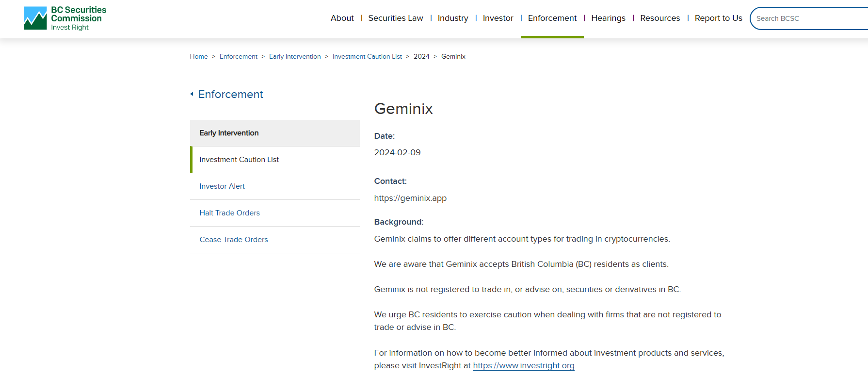This screenshot has width=868, height=377.
Task: Click the Date: label
Action: pos(385,136)
